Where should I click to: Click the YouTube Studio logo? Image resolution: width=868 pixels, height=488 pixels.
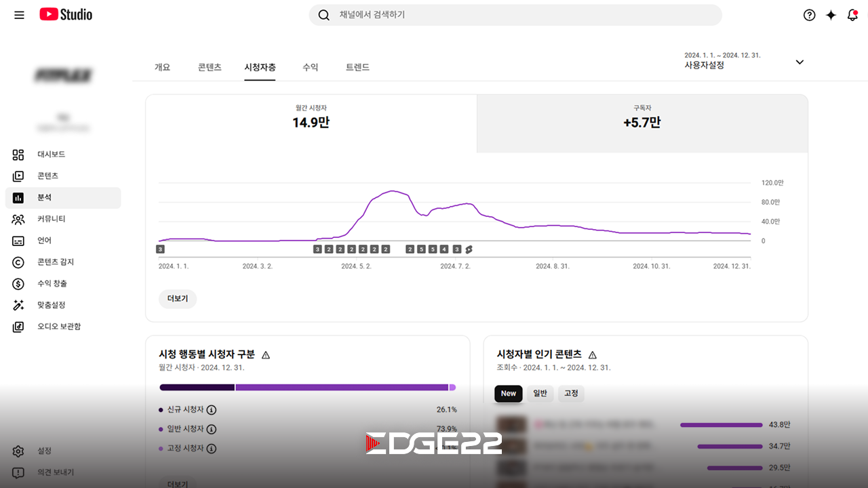[66, 14]
